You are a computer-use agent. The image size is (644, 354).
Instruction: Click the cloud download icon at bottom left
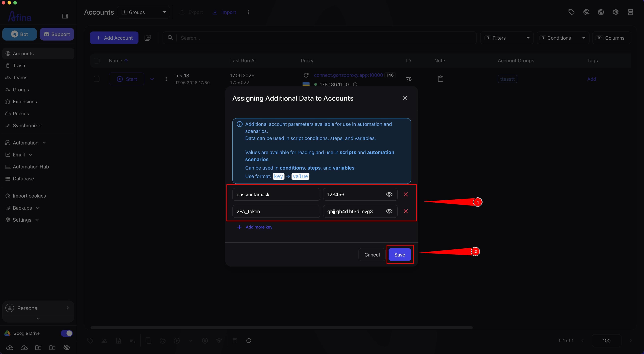coord(24,348)
